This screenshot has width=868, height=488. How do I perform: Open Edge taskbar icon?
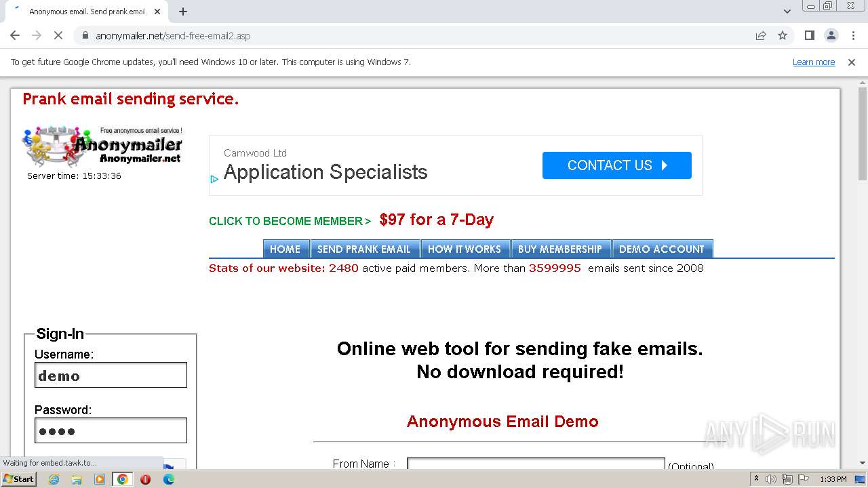click(168, 479)
